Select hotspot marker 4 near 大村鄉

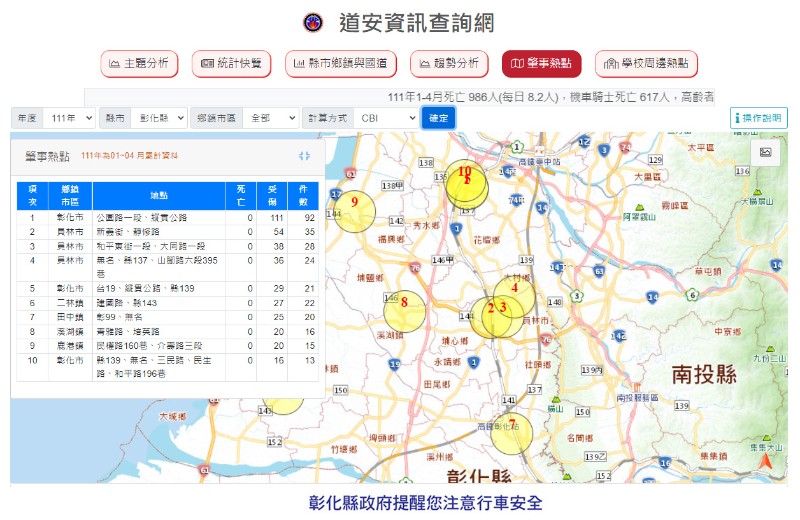pos(515,289)
